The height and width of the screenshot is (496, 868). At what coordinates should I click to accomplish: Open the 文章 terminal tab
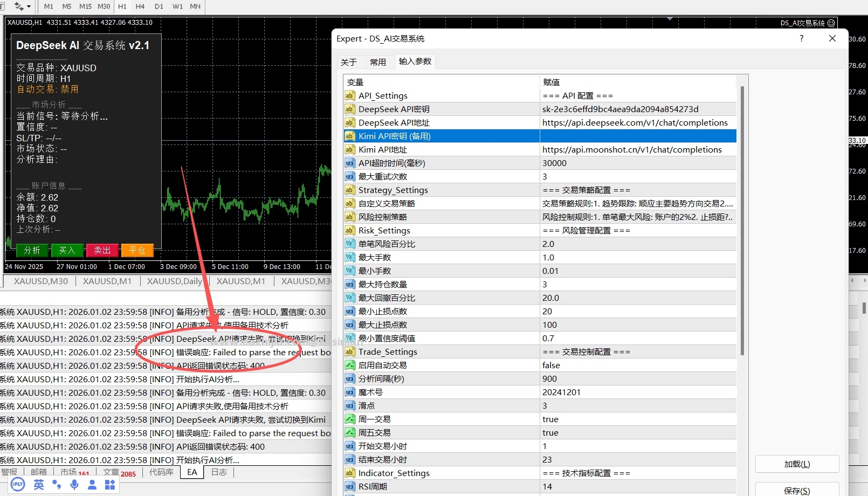[119, 472]
